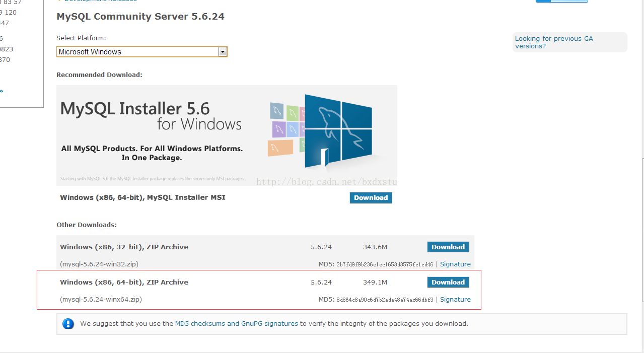644x353 pixels.
Task: Select text 'Windows (x86, 64-bit), ZIP Archive'
Action: point(124,282)
